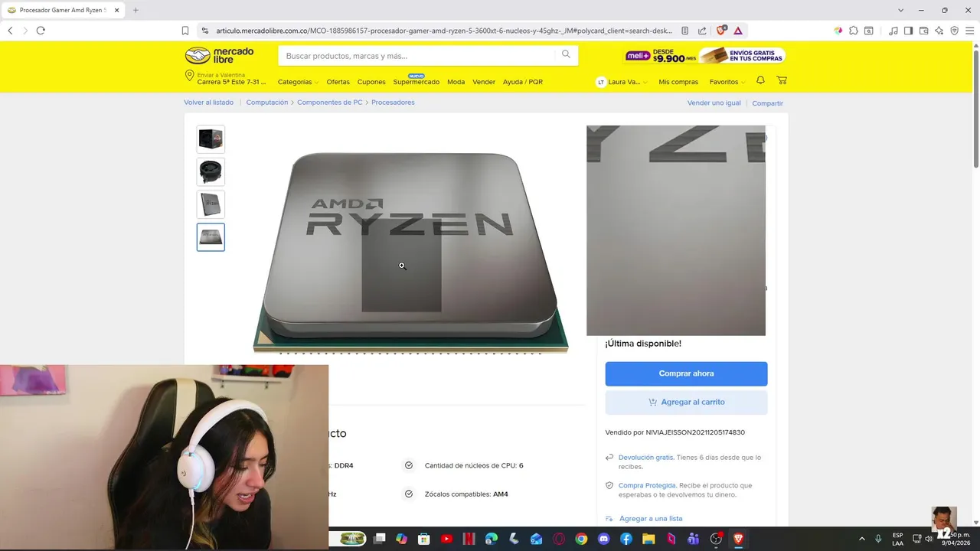Viewport: 980px width, 551px height.
Task: Toggle Brave reader mode icon
Action: tap(684, 31)
